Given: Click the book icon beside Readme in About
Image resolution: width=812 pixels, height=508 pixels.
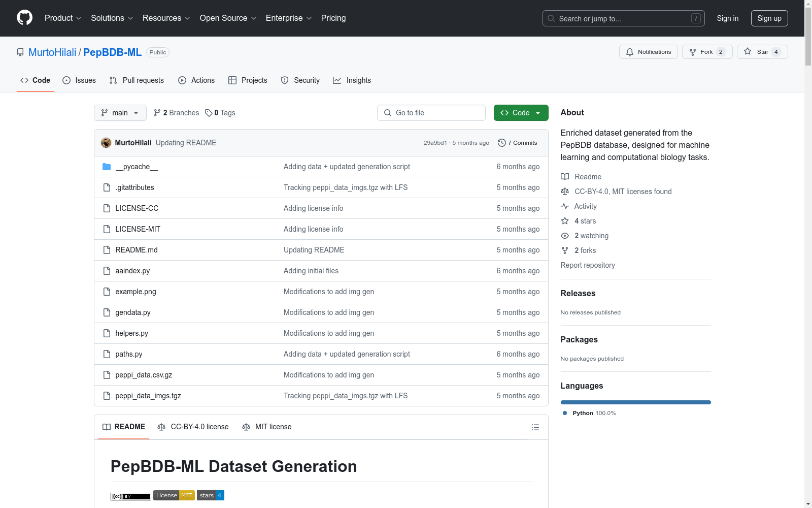Looking at the screenshot, I should coord(565,177).
